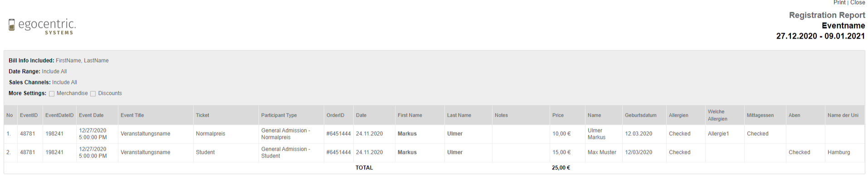Click the Event Date column header
Viewport: 868px width, 183px height.
tap(91, 115)
